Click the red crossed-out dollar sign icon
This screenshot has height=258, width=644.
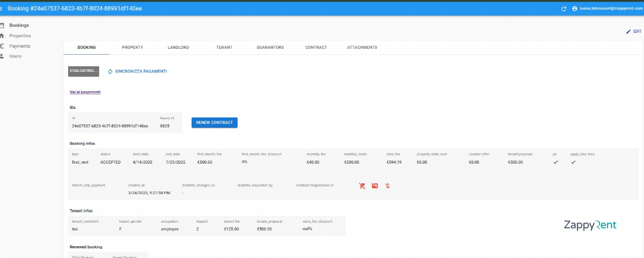pos(387,186)
